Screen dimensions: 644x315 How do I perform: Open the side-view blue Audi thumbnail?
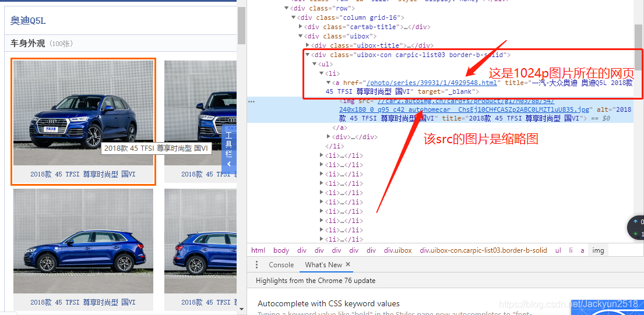pos(83,240)
